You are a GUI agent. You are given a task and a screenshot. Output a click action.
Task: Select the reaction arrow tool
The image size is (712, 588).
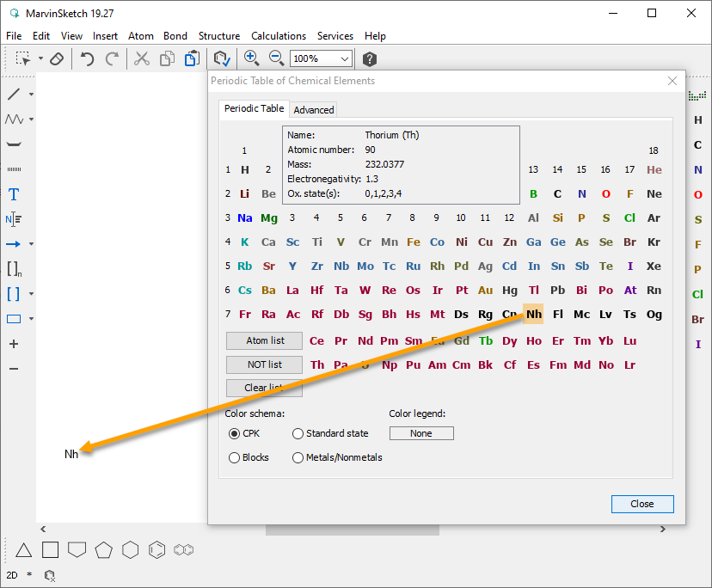pos(13,244)
